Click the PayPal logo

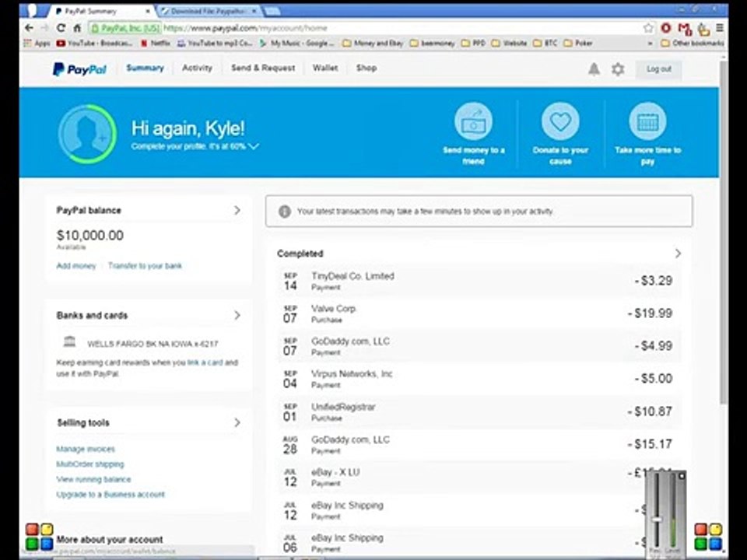click(79, 69)
